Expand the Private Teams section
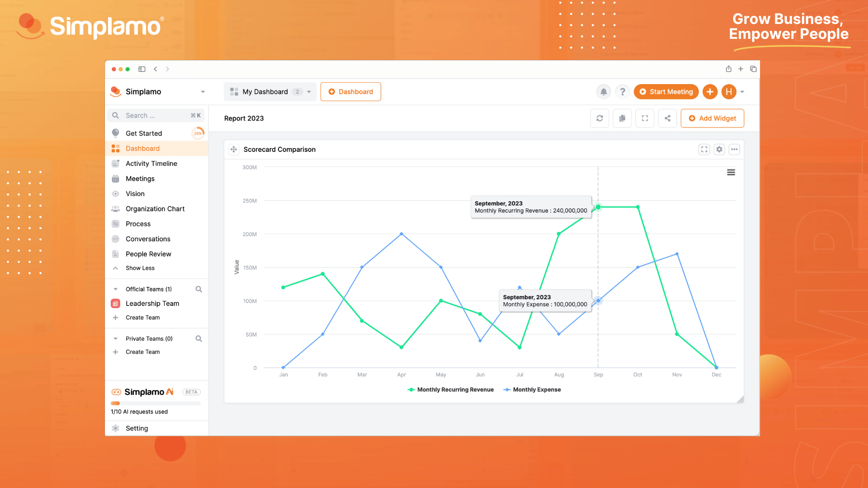This screenshot has width=868, height=488. pyautogui.click(x=116, y=338)
